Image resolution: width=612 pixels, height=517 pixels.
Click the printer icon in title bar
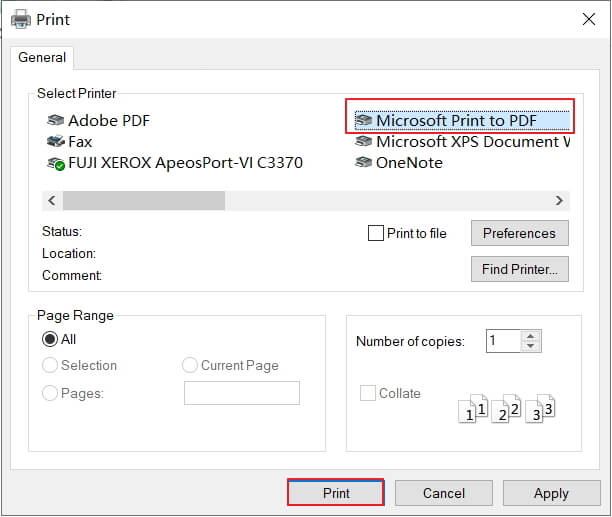pos(20,19)
